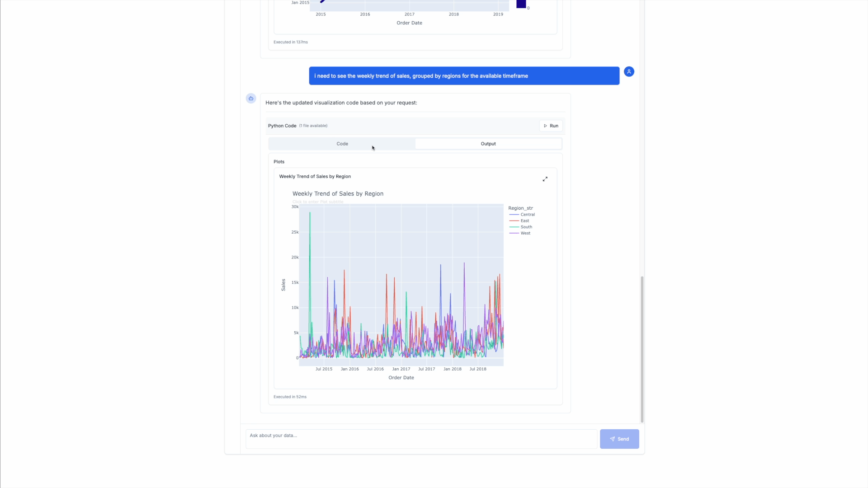Screen dimensions: 868x488
Task: Click the bot assistant avatar icon
Action: click(x=251, y=99)
